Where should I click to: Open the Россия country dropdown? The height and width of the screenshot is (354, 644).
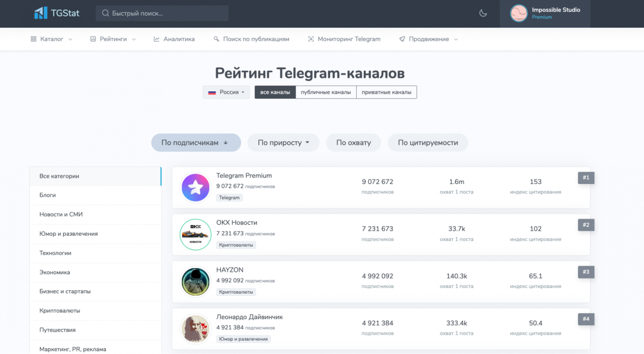pos(226,92)
